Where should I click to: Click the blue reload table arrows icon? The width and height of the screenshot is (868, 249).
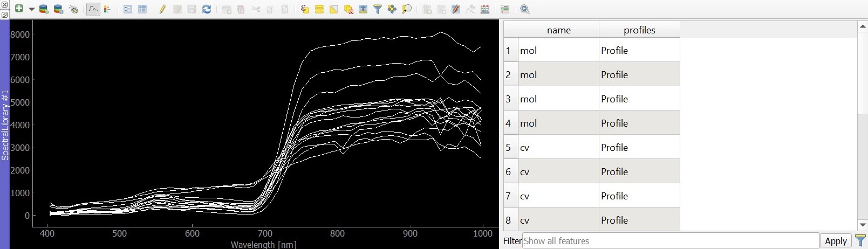(207, 9)
